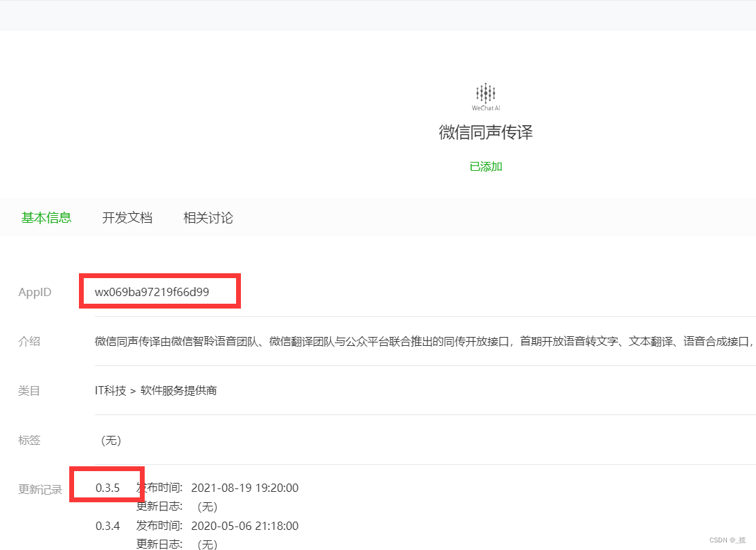The image size is (756, 550).
Task: Click the 类目 label
Action: tap(29, 391)
